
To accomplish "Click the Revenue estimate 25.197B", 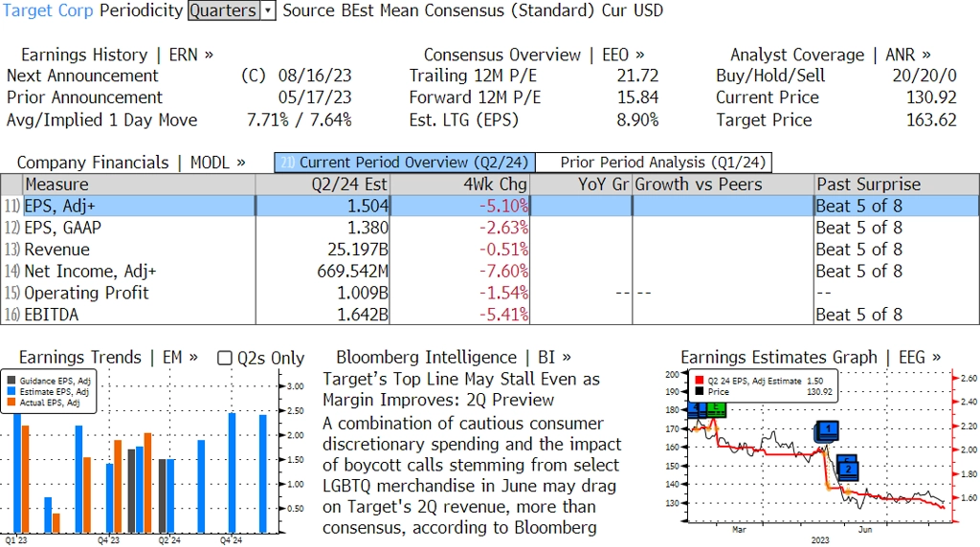I will (x=358, y=250).
